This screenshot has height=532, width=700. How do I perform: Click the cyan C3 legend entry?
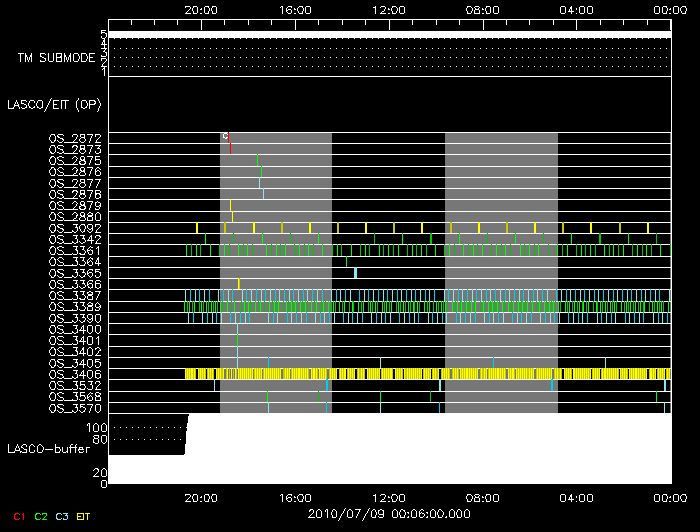click(62, 517)
